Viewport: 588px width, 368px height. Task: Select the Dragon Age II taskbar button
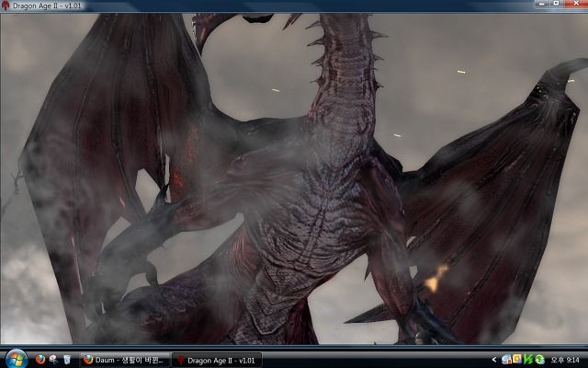click(x=217, y=361)
